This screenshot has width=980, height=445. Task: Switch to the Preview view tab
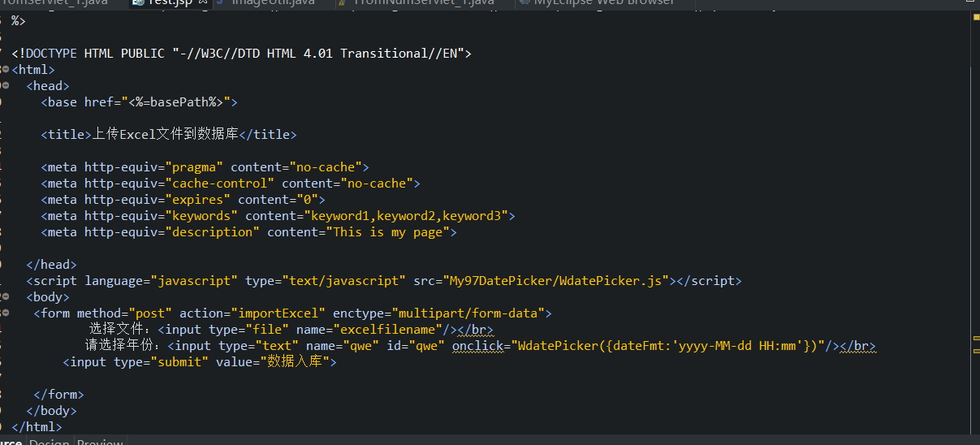(100, 441)
